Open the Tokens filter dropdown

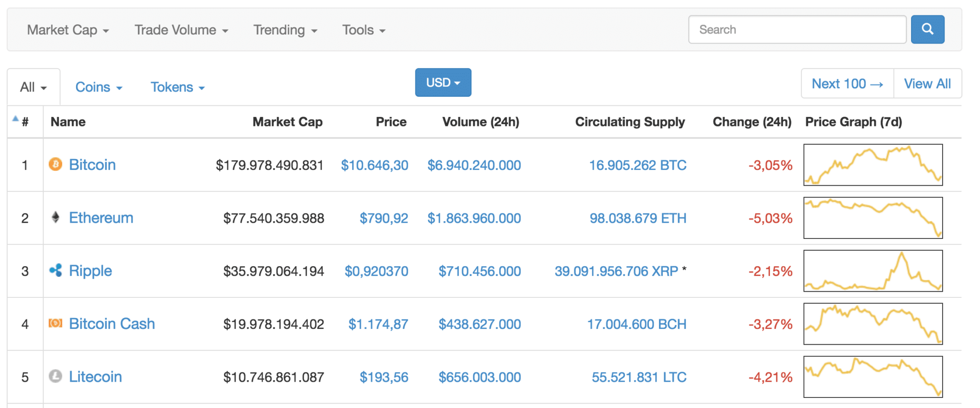pos(178,87)
